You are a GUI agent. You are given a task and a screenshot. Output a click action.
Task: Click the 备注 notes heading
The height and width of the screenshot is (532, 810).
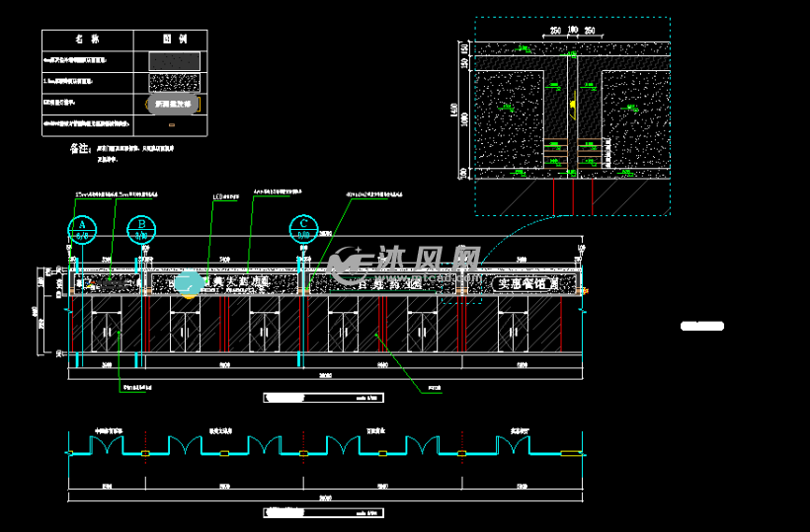click(x=80, y=149)
